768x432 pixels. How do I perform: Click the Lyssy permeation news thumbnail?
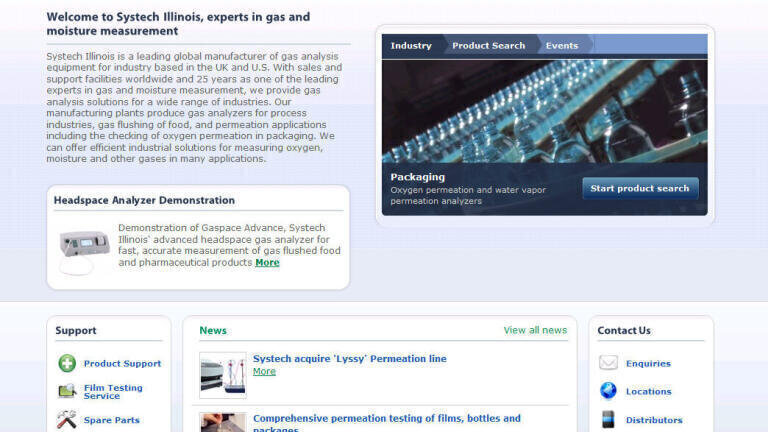tap(223, 375)
